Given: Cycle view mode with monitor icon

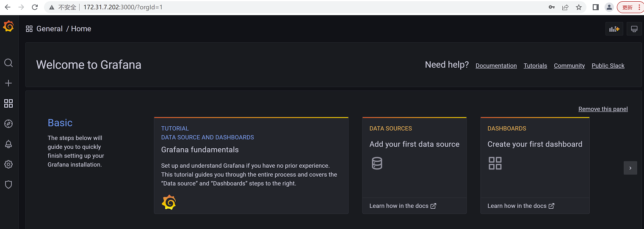Looking at the screenshot, I should point(634,29).
